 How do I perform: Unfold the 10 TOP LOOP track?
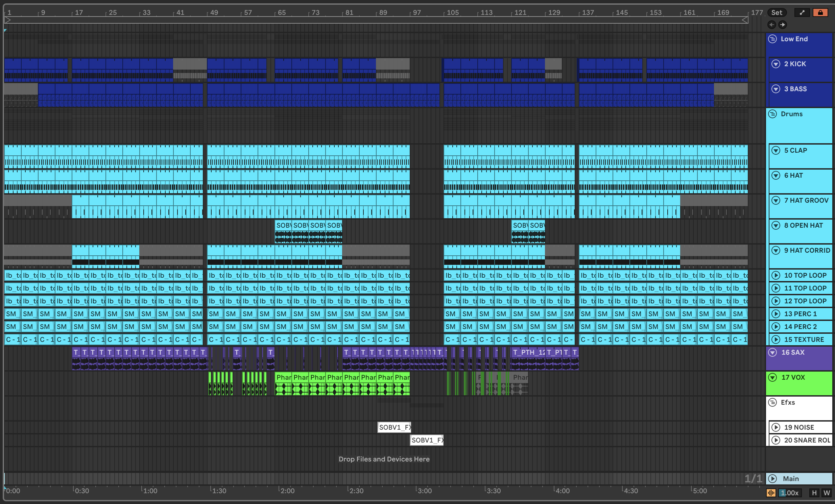[x=776, y=275]
